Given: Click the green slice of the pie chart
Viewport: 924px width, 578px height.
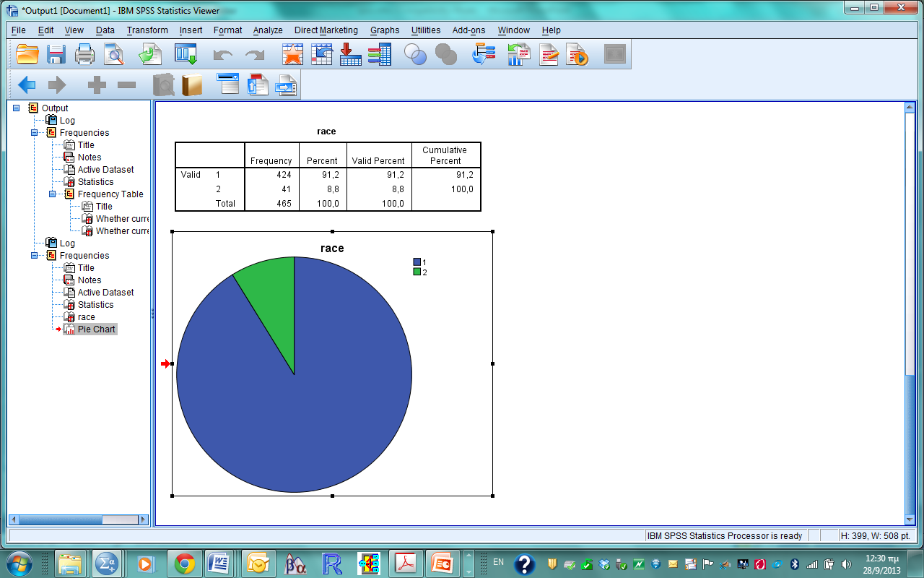Looking at the screenshot, I should pyautogui.click(x=271, y=300).
